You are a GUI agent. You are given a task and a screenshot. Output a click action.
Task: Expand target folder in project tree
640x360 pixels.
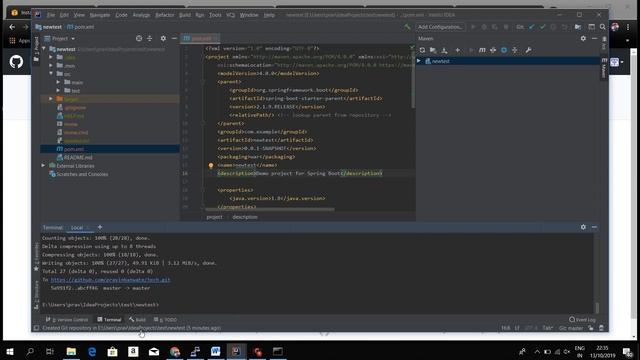(51, 99)
